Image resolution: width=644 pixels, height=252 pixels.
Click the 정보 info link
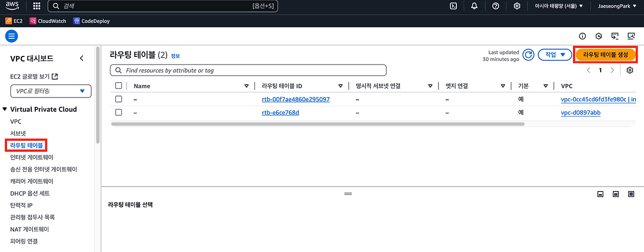(x=175, y=56)
